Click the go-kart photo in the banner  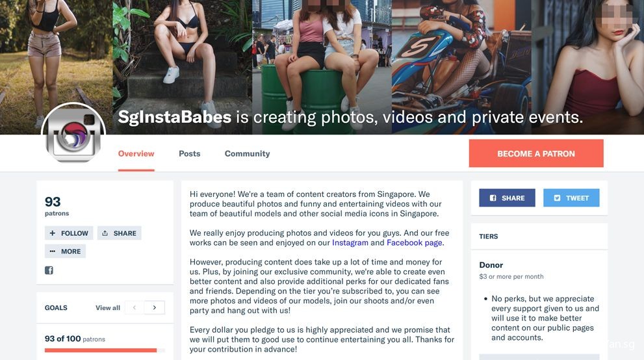pos(461,67)
